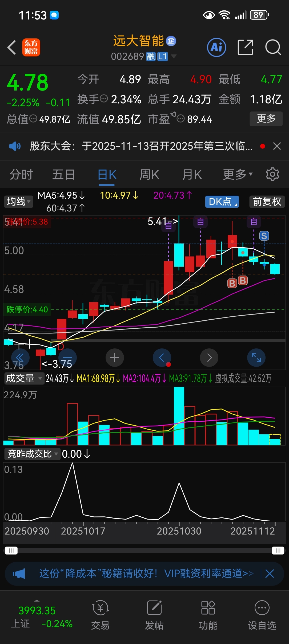
Task: Tap the tallest cyan volume bar
Action: 179,416
